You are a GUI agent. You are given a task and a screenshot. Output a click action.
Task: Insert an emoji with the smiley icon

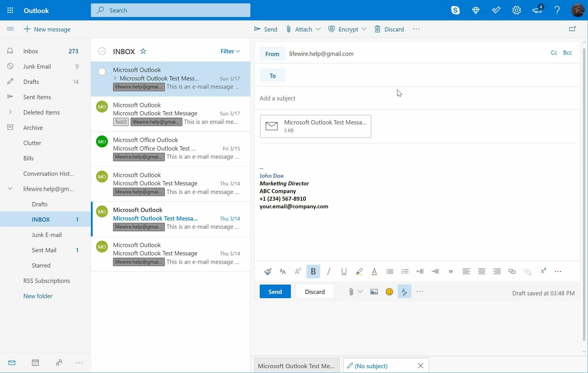pos(389,292)
